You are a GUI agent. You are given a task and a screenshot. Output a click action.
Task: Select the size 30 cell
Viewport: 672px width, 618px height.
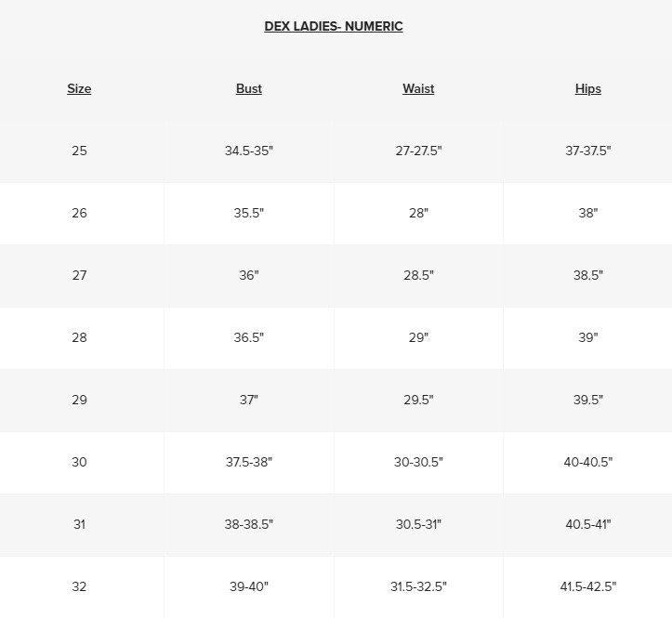click(79, 462)
